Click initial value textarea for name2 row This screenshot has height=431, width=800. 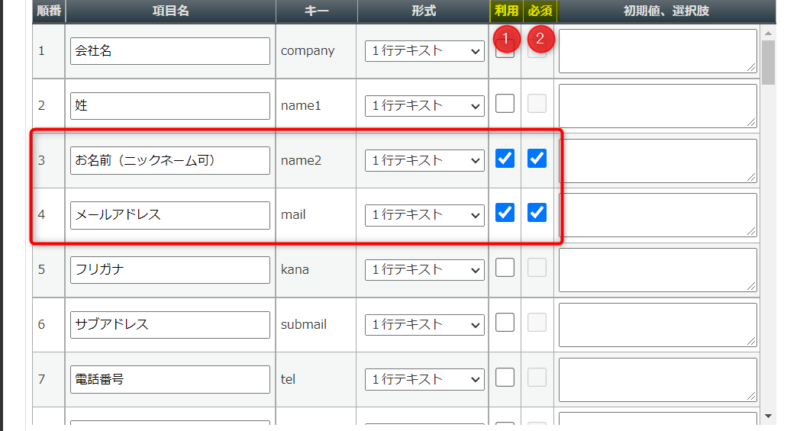[x=658, y=161]
